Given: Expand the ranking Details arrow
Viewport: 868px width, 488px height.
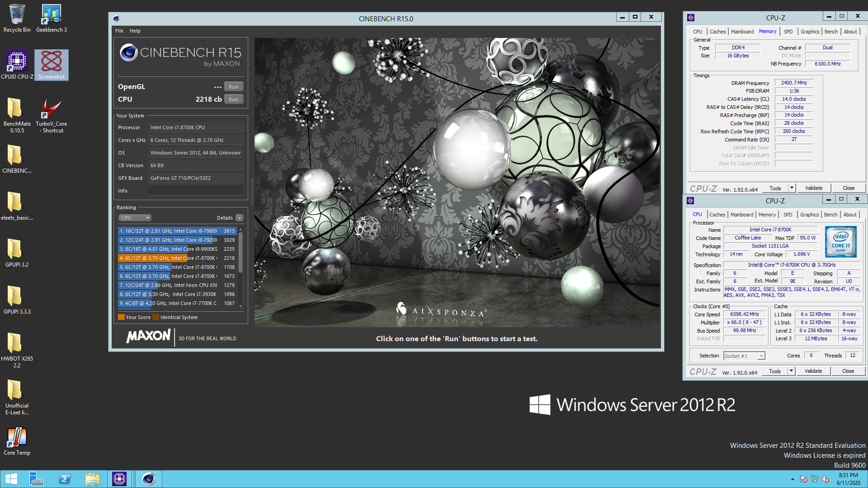Looking at the screenshot, I should tap(240, 218).
